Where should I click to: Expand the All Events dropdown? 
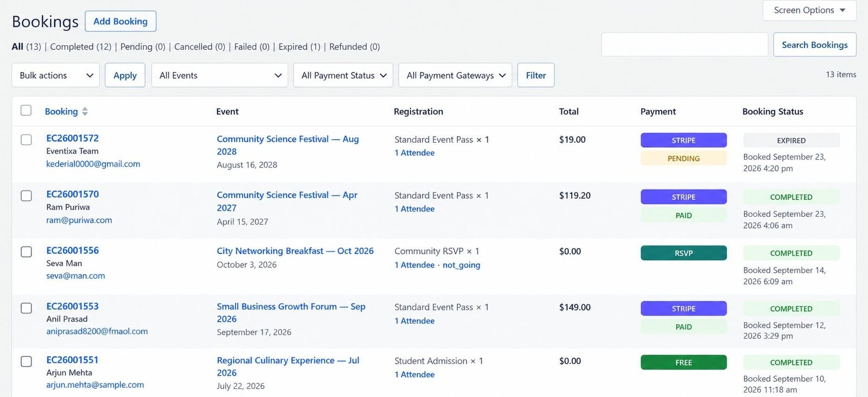(x=220, y=75)
